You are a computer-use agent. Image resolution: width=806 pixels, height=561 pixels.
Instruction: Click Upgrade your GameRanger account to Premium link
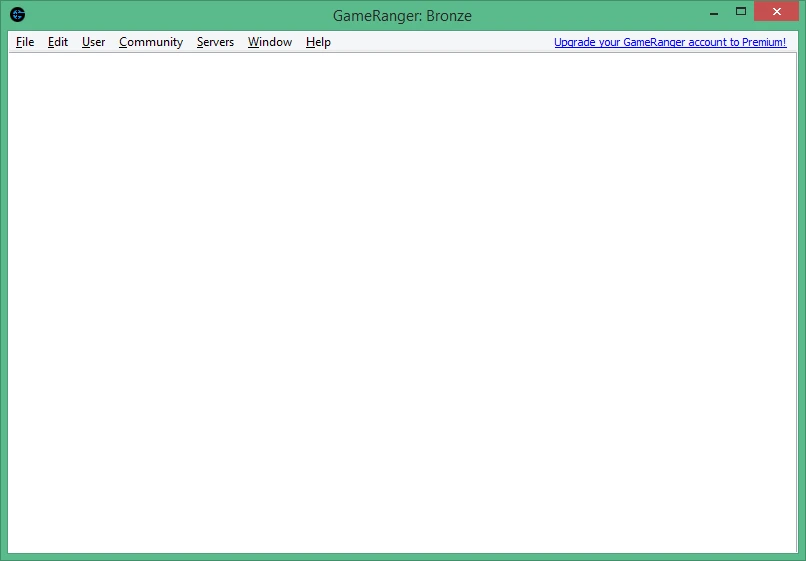click(670, 42)
